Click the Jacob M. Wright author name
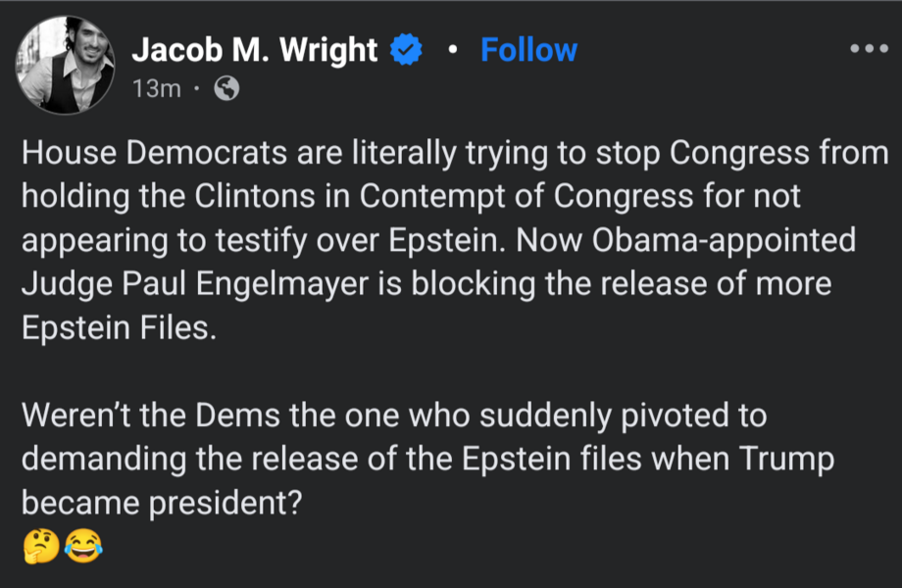 255,50
